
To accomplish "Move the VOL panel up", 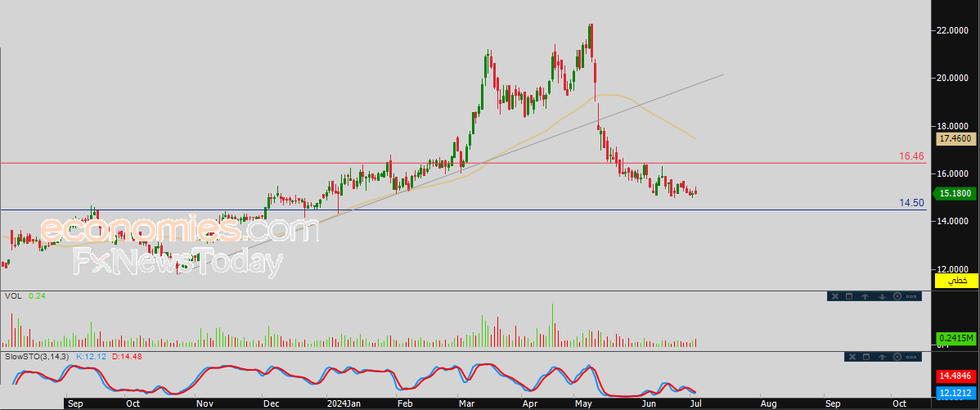I will 865,296.
